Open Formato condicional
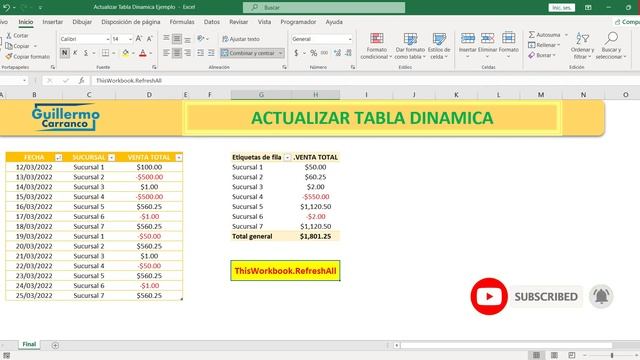The height and width of the screenshot is (360, 640). (x=376, y=46)
